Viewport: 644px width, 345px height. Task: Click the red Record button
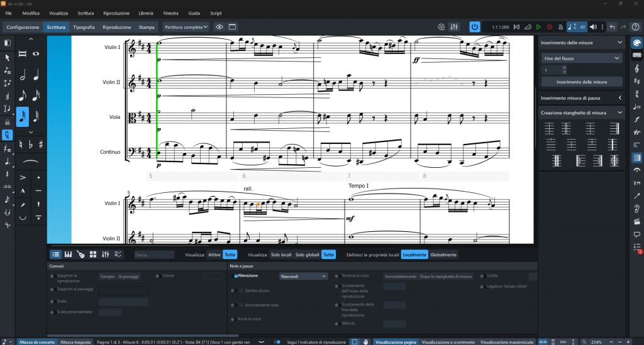(x=550, y=27)
